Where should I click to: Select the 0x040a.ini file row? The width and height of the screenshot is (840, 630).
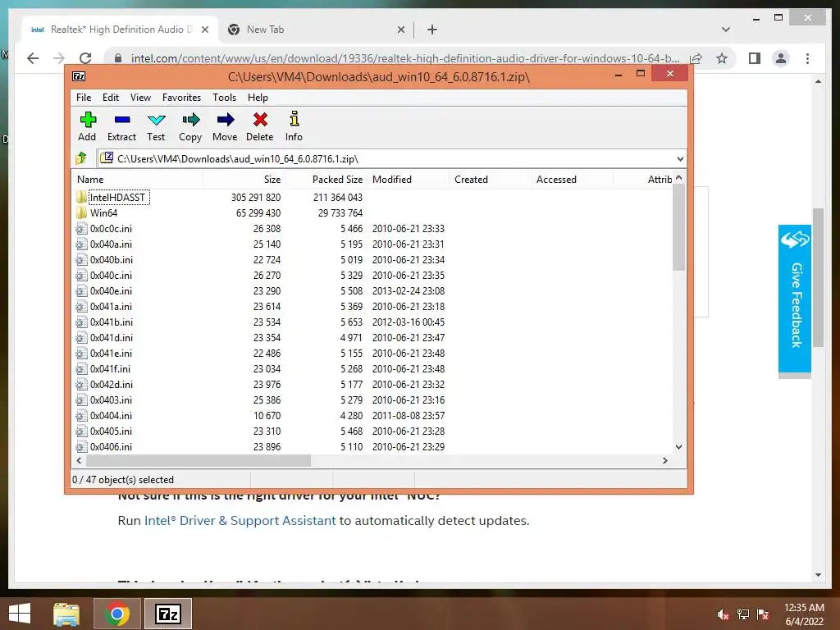click(x=372, y=244)
